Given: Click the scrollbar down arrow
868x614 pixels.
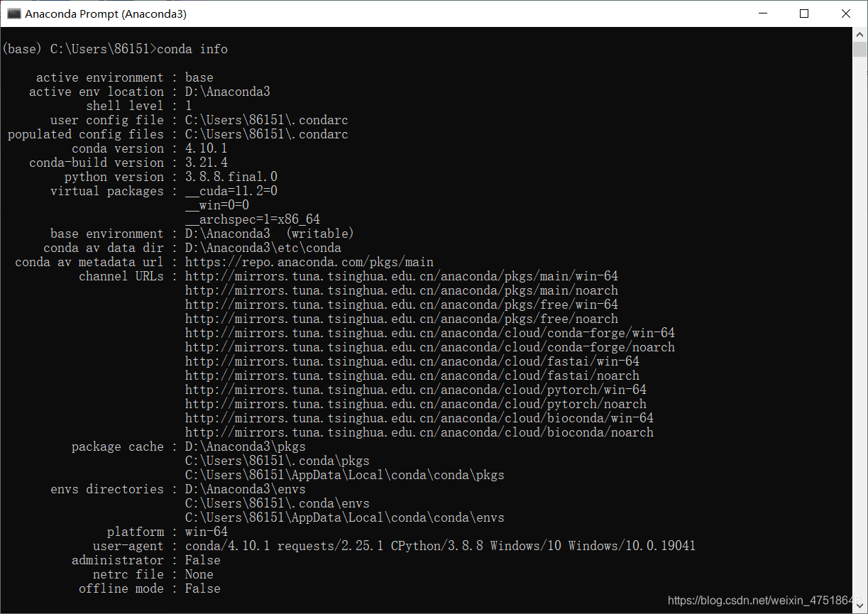Looking at the screenshot, I should point(859,608).
